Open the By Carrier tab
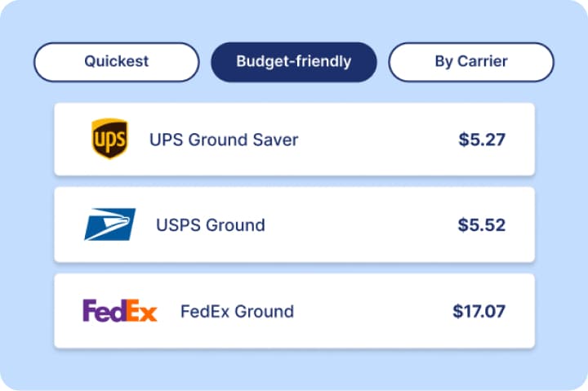Viewport: 588px width, 391px height. [470, 62]
